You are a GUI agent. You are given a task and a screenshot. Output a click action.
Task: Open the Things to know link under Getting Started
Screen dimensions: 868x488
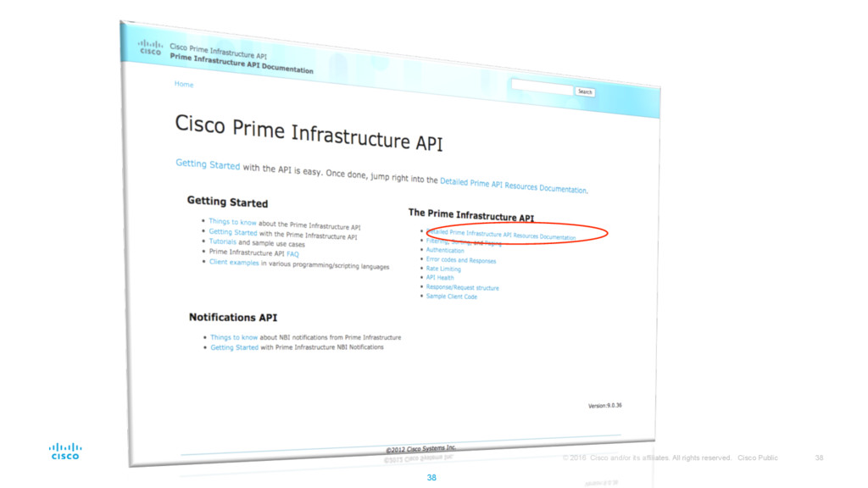click(x=232, y=222)
